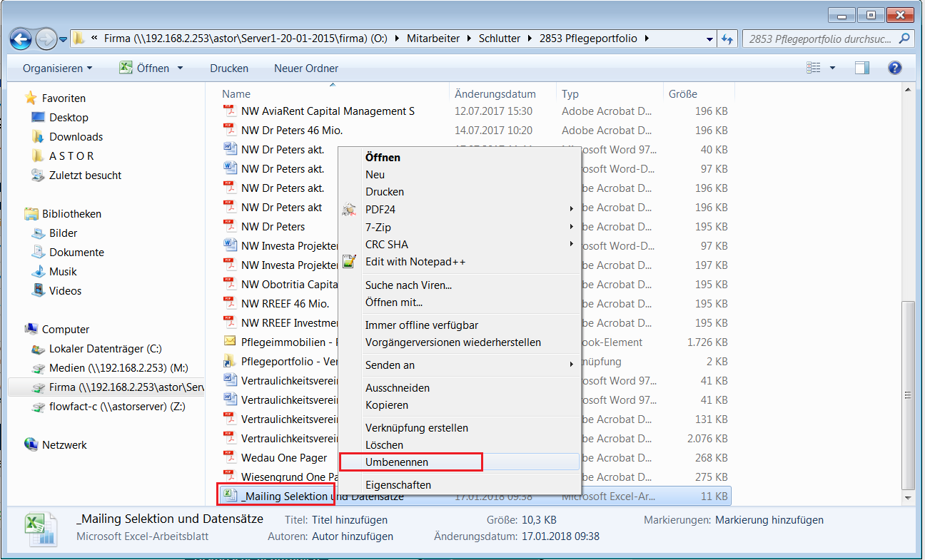925x560 pixels.
Task: Click the Drucken toolbar button
Action: tap(229, 68)
